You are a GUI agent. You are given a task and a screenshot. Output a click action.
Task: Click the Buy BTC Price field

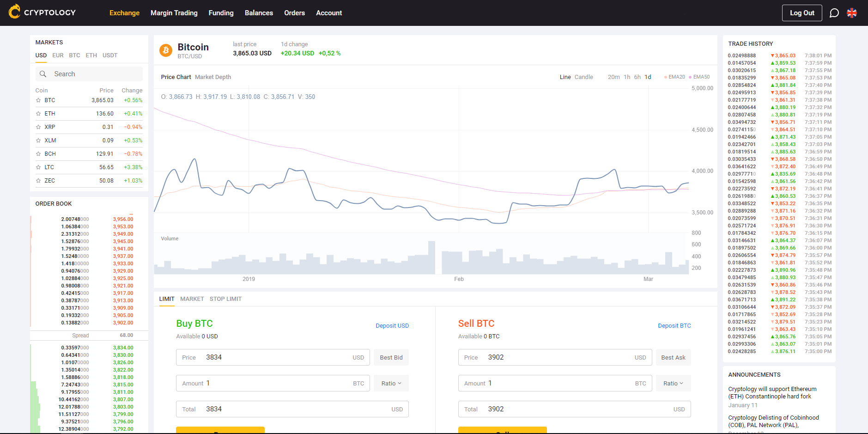(273, 357)
